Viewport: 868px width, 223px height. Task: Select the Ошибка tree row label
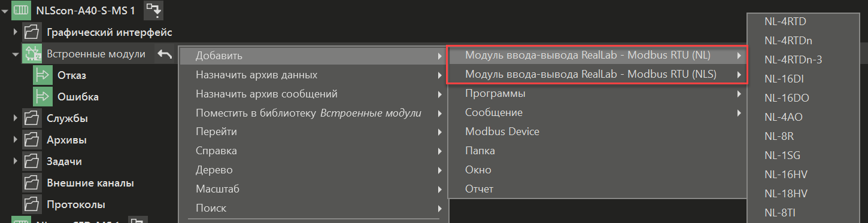click(78, 97)
